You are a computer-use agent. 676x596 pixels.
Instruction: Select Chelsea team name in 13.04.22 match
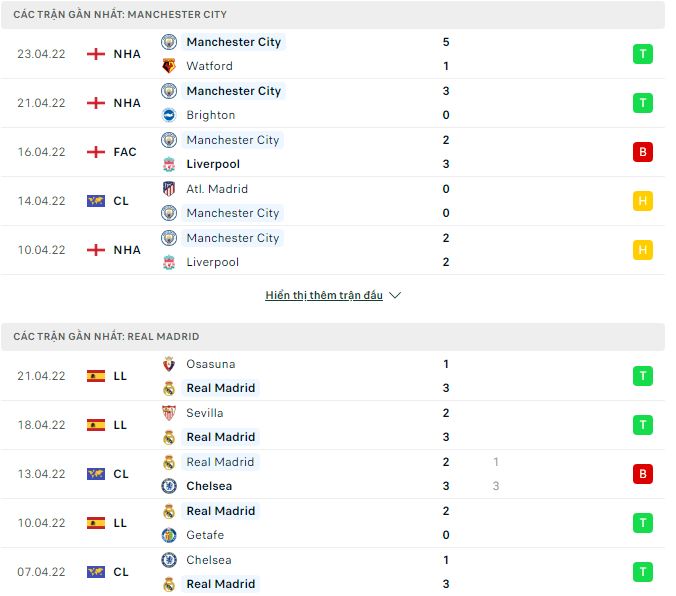pyautogui.click(x=209, y=486)
